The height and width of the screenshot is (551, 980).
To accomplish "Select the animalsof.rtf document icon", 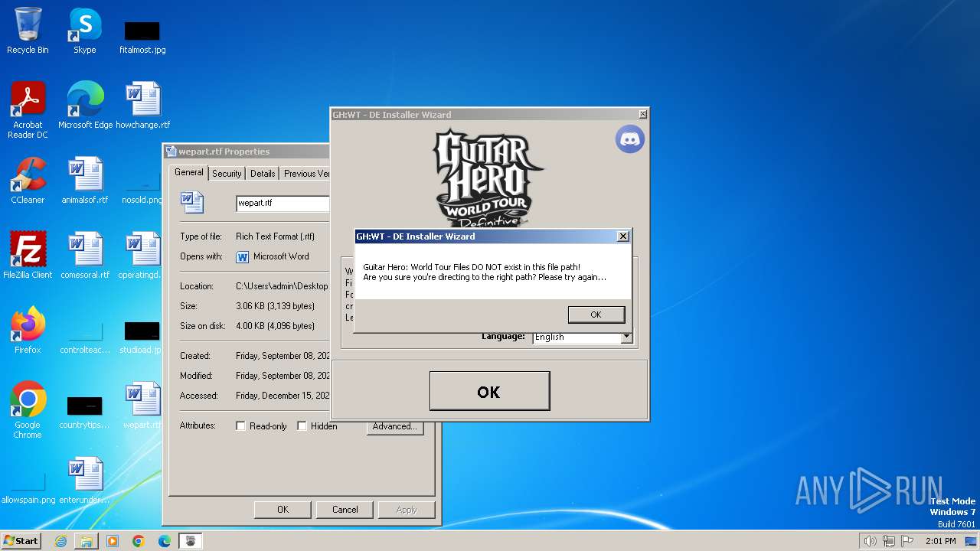I will click(85, 180).
